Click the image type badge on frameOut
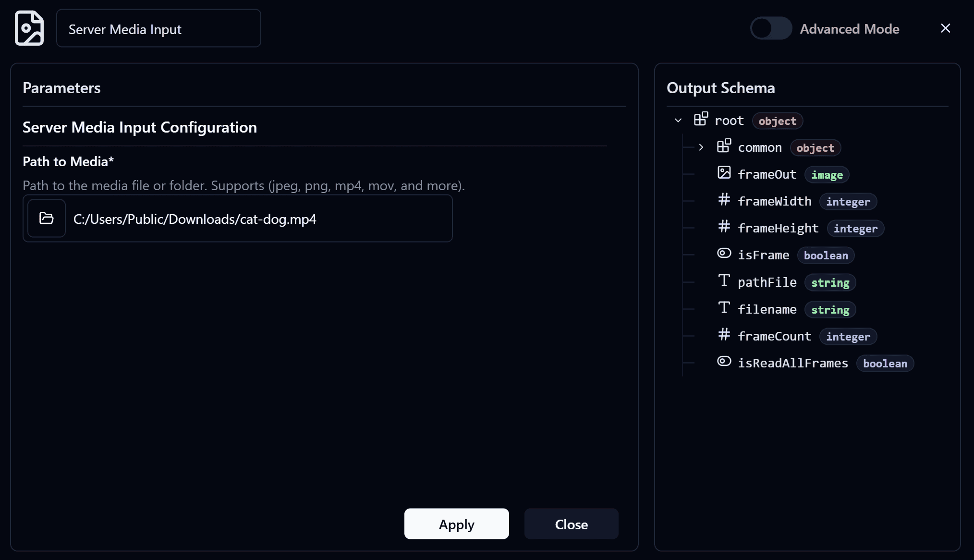Viewport: 974px width, 560px height. coord(827,175)
